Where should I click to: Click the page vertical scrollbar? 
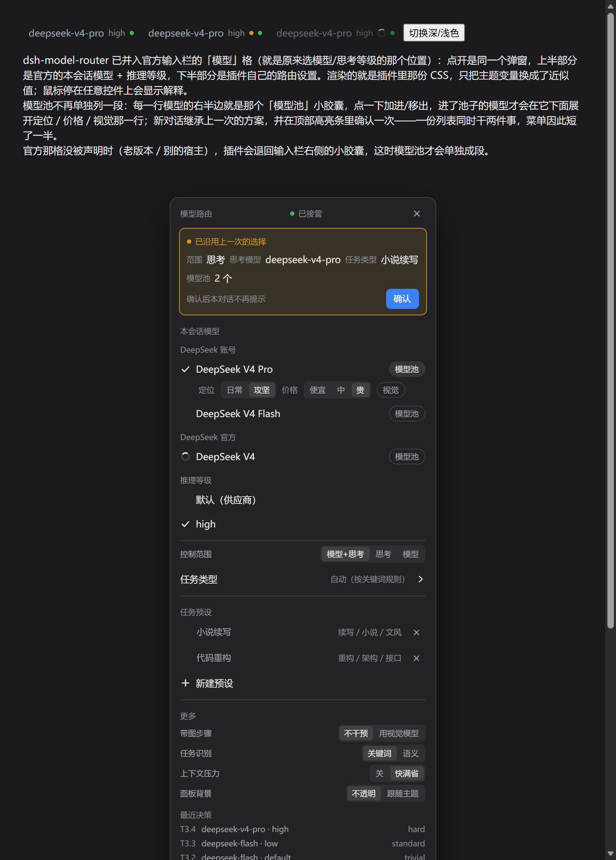point(610,321)
